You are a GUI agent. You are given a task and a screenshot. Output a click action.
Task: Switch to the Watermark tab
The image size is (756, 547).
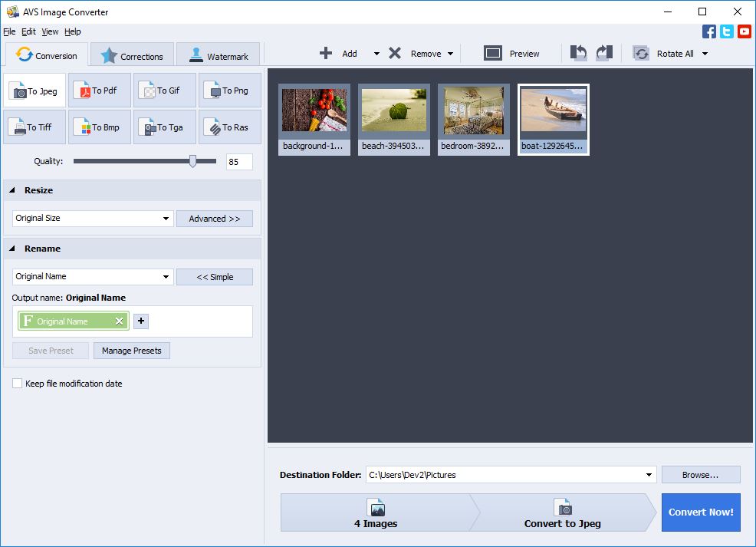[218, 55]
